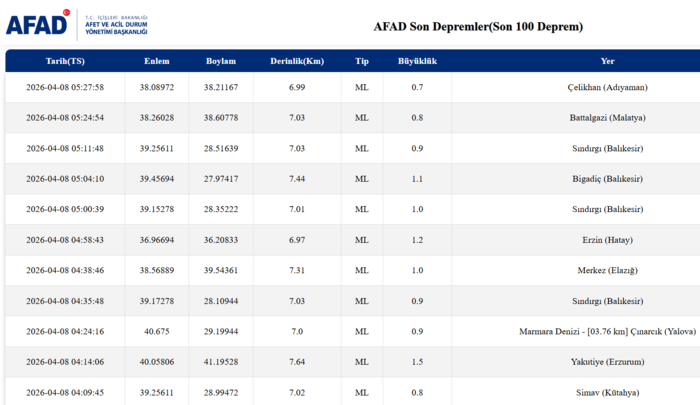
Task: Click the Yer column header
Action: pos(608,61)
